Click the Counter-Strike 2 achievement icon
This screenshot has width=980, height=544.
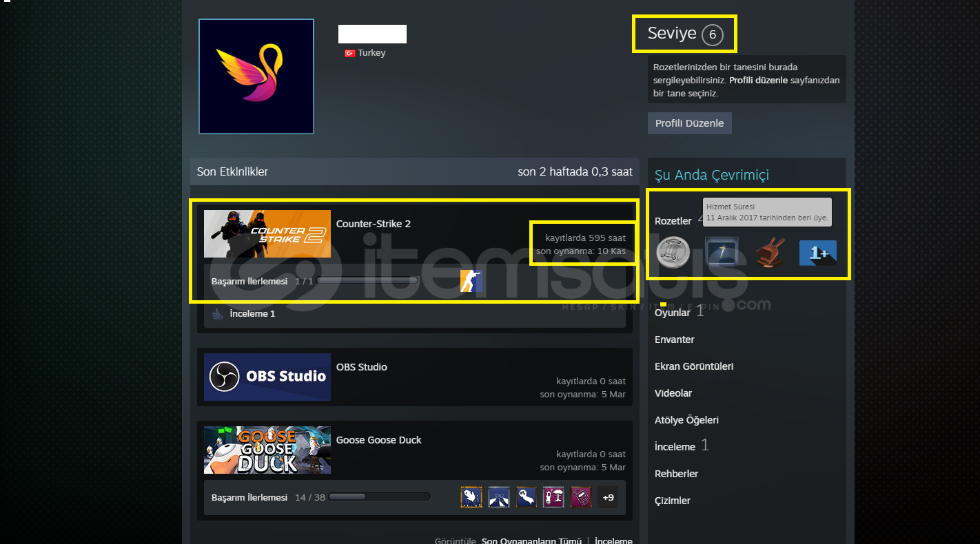click(471, 281)
